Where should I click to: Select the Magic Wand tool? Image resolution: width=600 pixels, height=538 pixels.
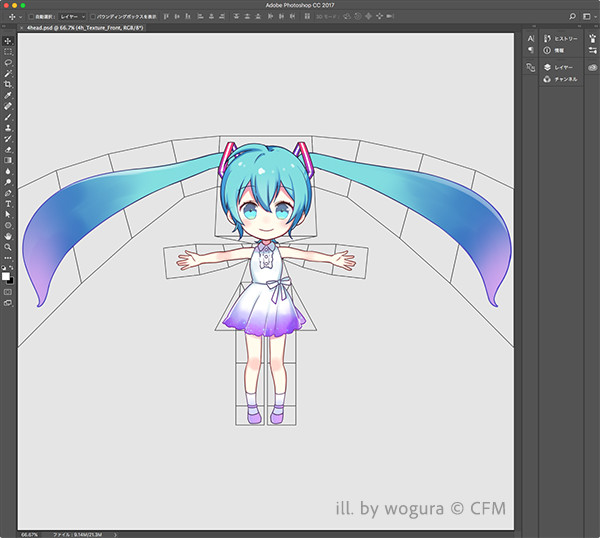tap(8, 73)
